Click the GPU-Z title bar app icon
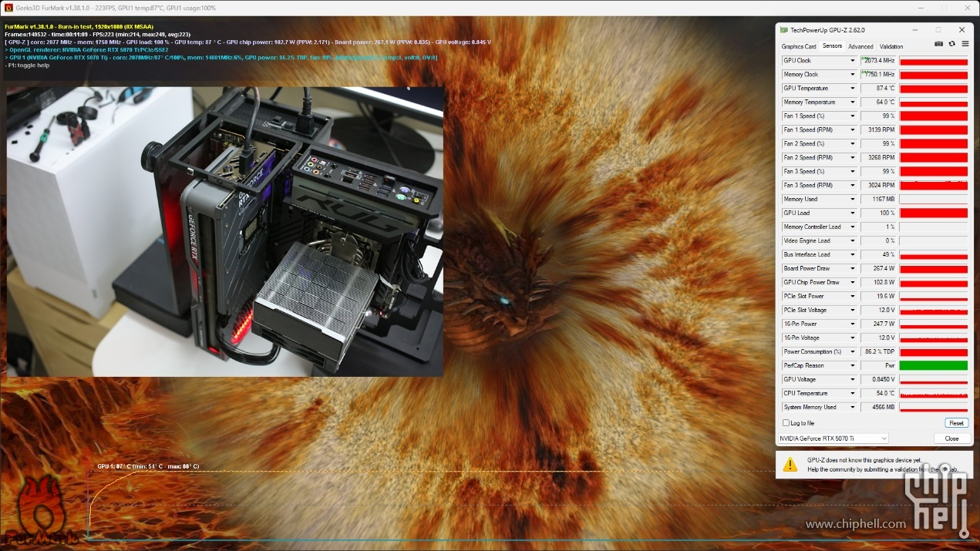This screenshot has width=980, height=551. (x=784, y=30)
